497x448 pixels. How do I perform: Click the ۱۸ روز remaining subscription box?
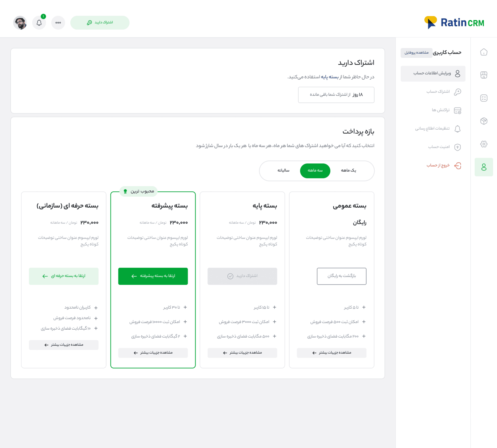[x=336, y=95]
